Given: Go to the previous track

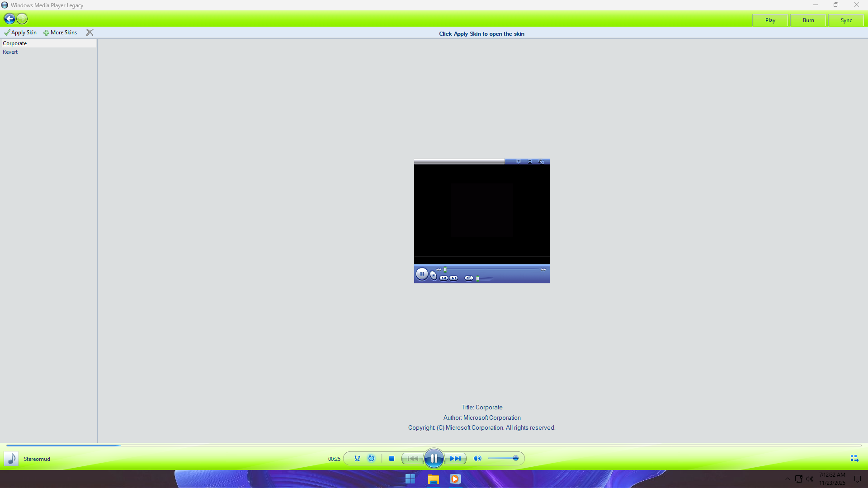Looking at the screenshot, I should 412,459.
